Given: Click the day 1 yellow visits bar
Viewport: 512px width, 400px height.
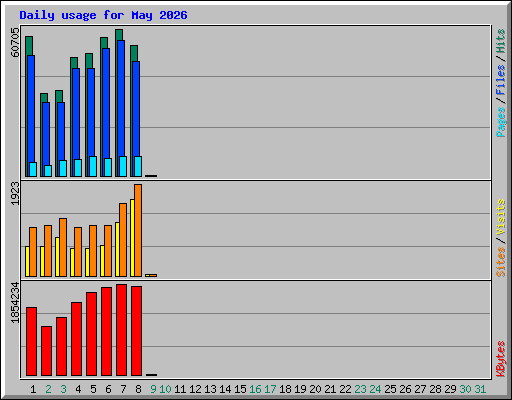Looking at the screenshot, I should [x=27, y=261].
